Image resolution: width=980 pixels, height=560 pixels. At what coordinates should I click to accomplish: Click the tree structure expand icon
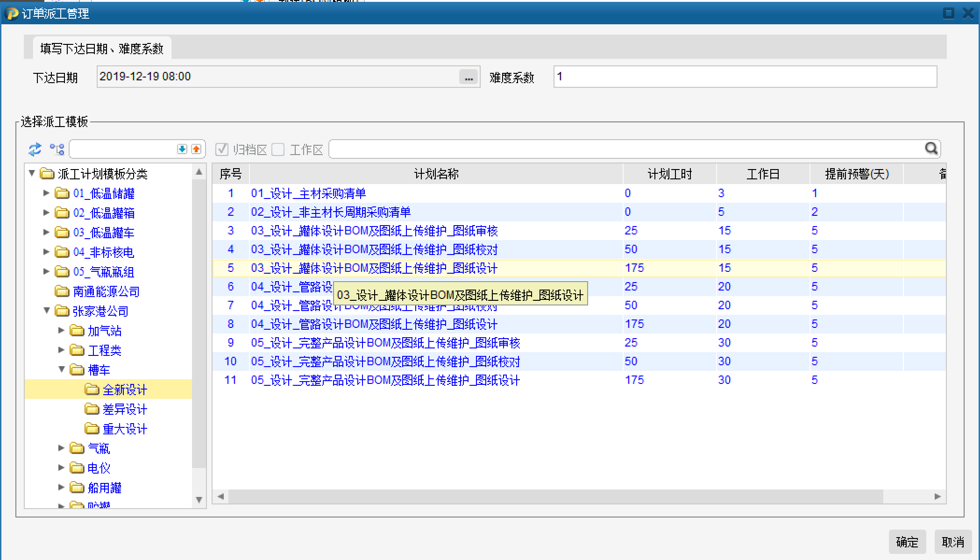coord(57,149)
